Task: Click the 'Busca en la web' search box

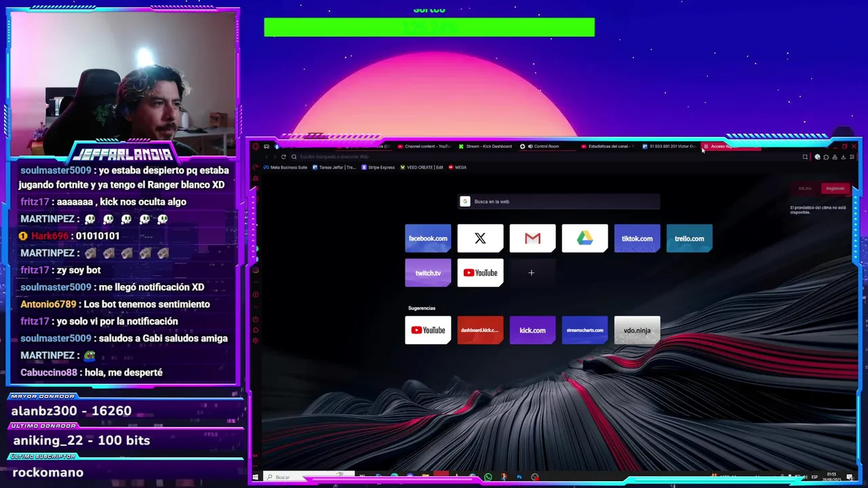Action: [559, 201]
